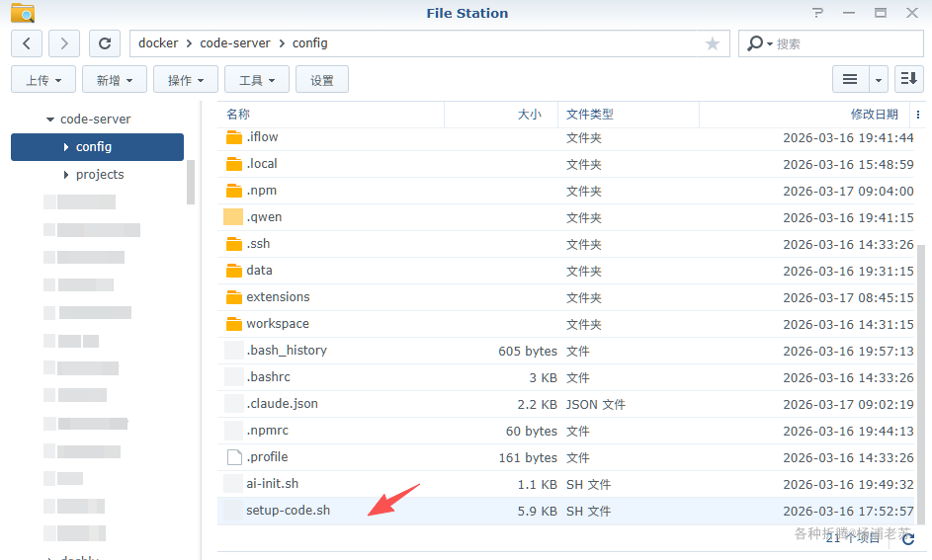The height and width of the screenshot is (560, 932).
Task: Switch to list view mode icon
Action: click(x=850, y=79)
